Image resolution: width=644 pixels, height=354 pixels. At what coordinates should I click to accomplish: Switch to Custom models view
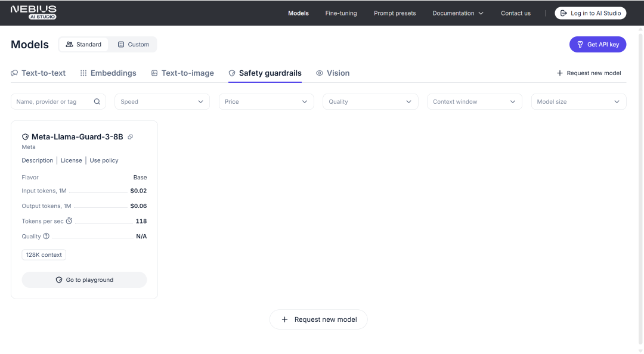point(133,44)
